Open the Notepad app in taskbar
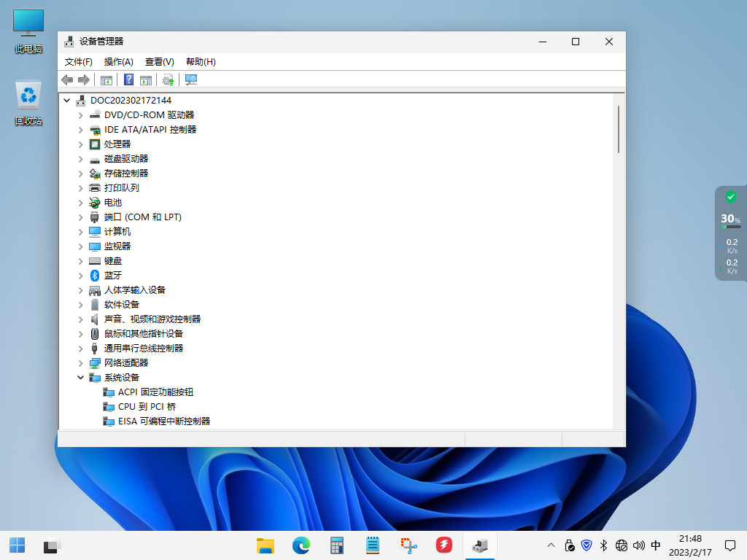747x560 pixels. (373, 545)
